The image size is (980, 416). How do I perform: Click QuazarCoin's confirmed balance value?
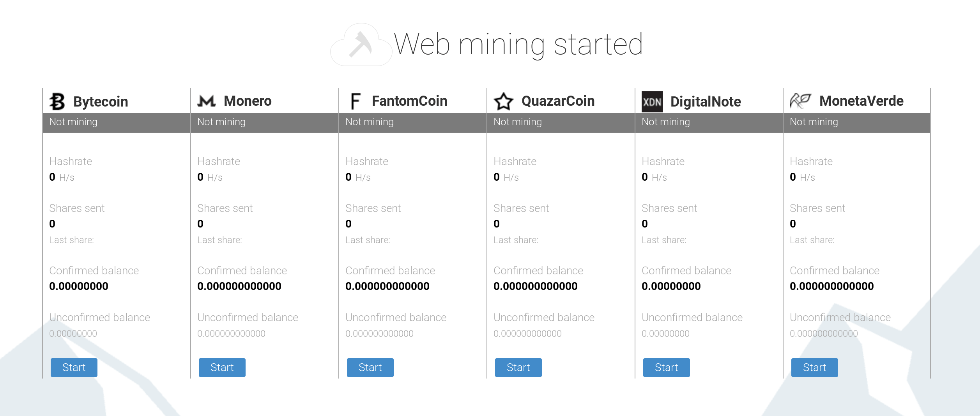click(536, 286)
